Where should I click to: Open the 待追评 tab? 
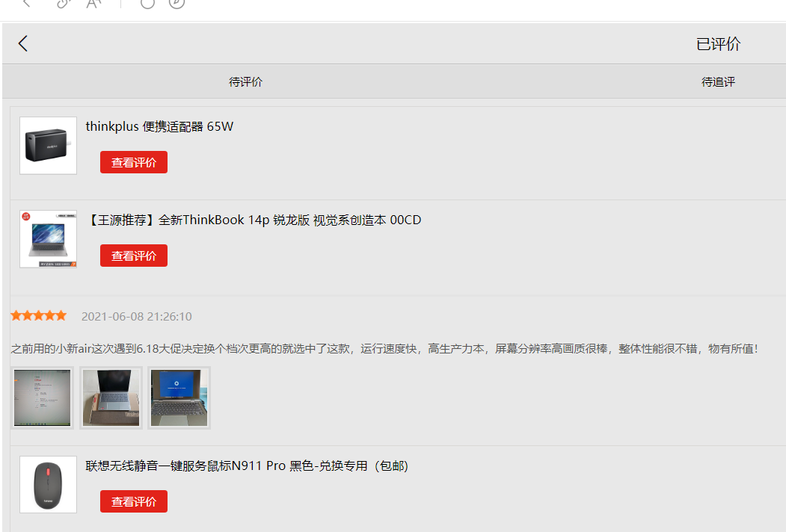tap(718, 82)
